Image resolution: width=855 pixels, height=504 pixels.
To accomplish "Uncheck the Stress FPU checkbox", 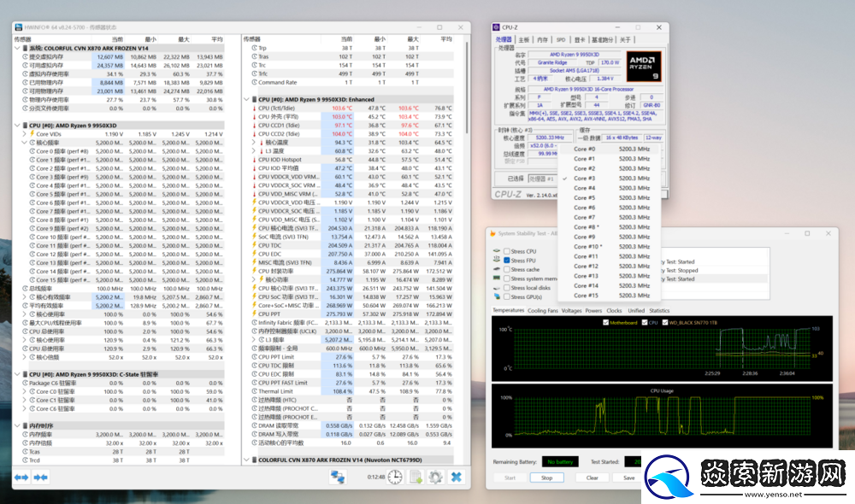I will (507, 261).
